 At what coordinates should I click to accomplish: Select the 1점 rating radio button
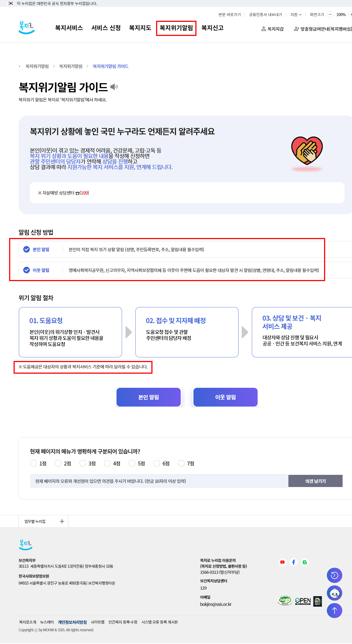pos(33,463)
